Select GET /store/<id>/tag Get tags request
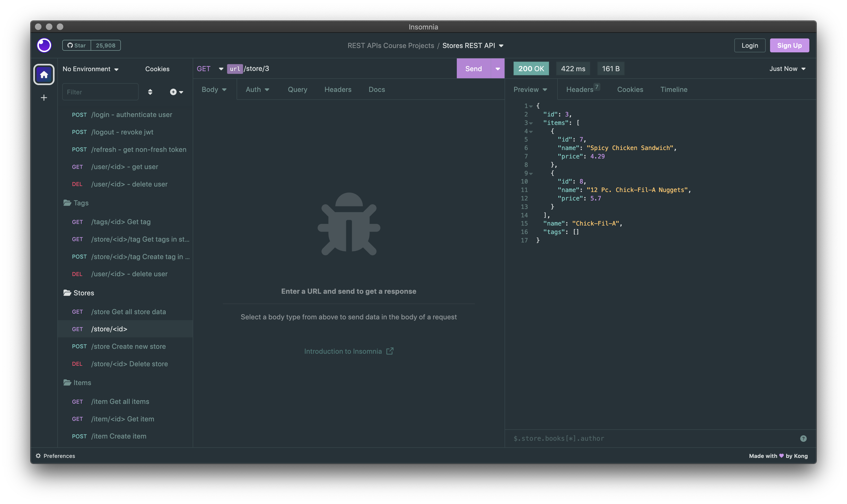Viewport: 847px width, 504px height. (125, 239)
